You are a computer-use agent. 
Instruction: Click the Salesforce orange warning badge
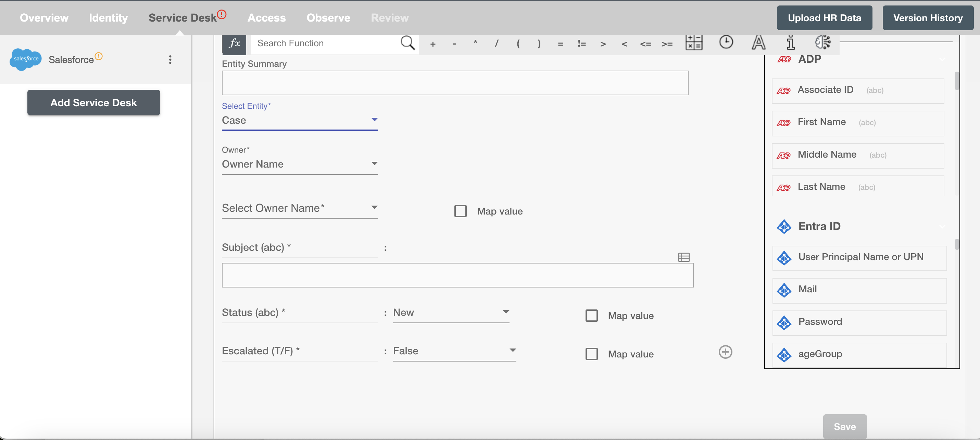[x=99, y=56]
